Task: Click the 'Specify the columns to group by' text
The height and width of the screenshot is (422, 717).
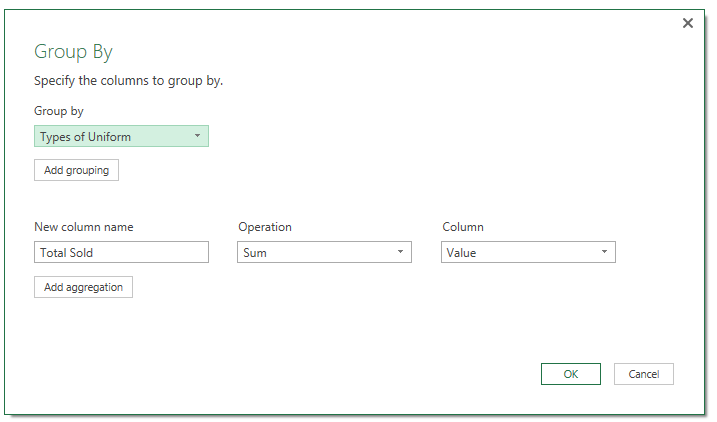Action: click(x=128, y=81)
